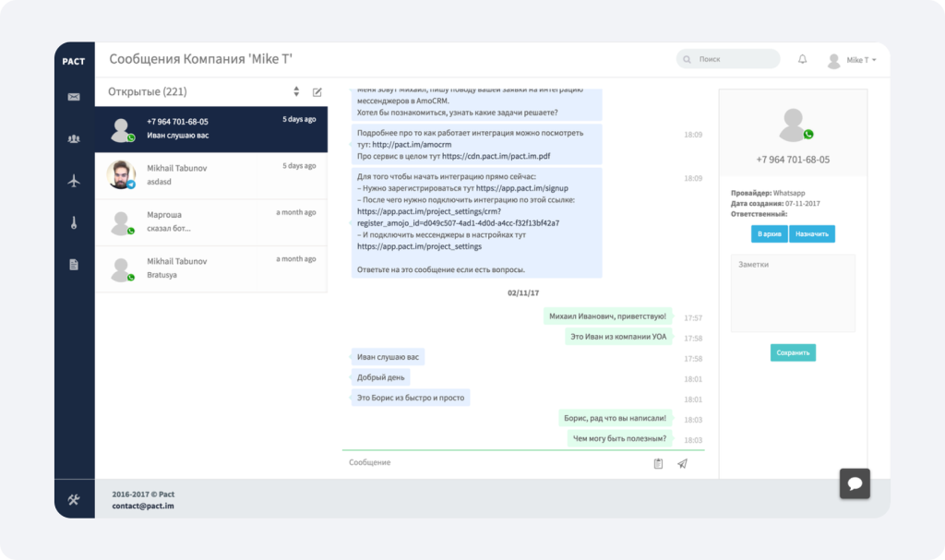Viewport: 945px width, 560px height.
Task: Click the message 'Это Иван из компании УОА'
Action: (618, 337)
